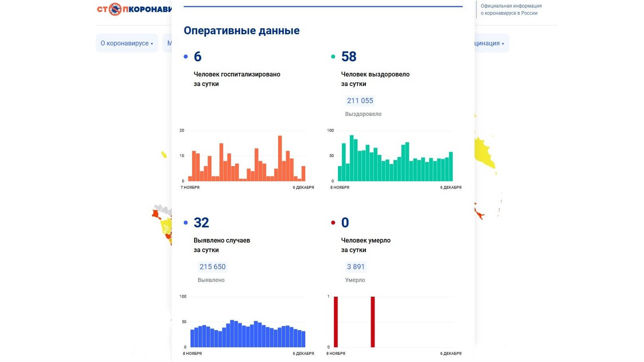Image resolution: width=644 pixels, height=362 pixels.
Task: Click the 7 ноября label under hospitalization chart
Action: [x=190, y=187]
